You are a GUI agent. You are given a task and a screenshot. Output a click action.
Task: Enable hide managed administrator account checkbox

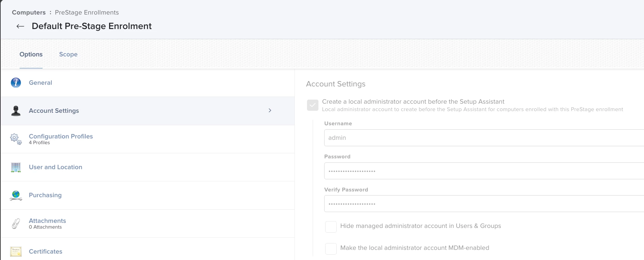(x=331, y=227)
